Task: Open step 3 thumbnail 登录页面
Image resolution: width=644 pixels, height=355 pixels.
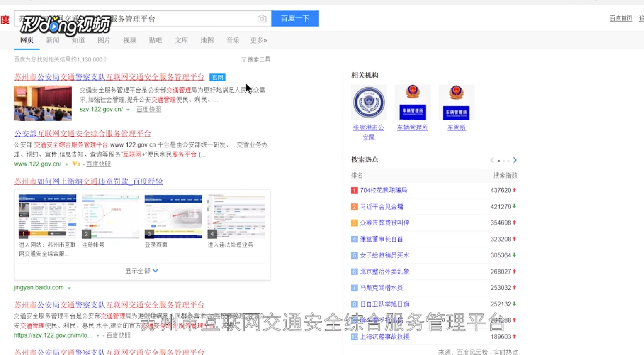Action: pyautogui.click(x=173, y=216)
